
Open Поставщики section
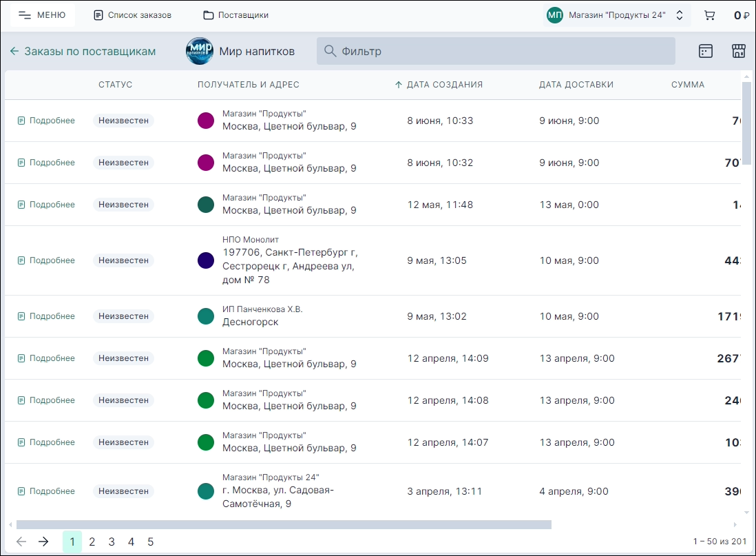(236, 15)
